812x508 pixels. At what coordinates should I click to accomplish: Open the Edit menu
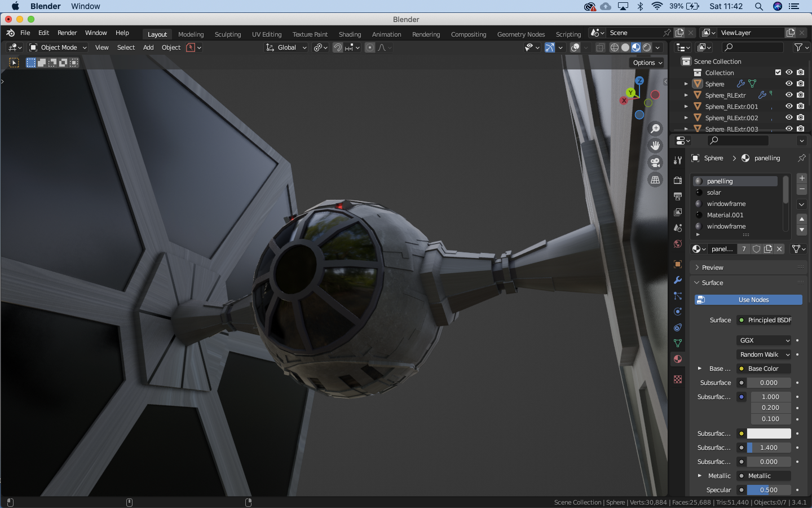tap(43, 33)
